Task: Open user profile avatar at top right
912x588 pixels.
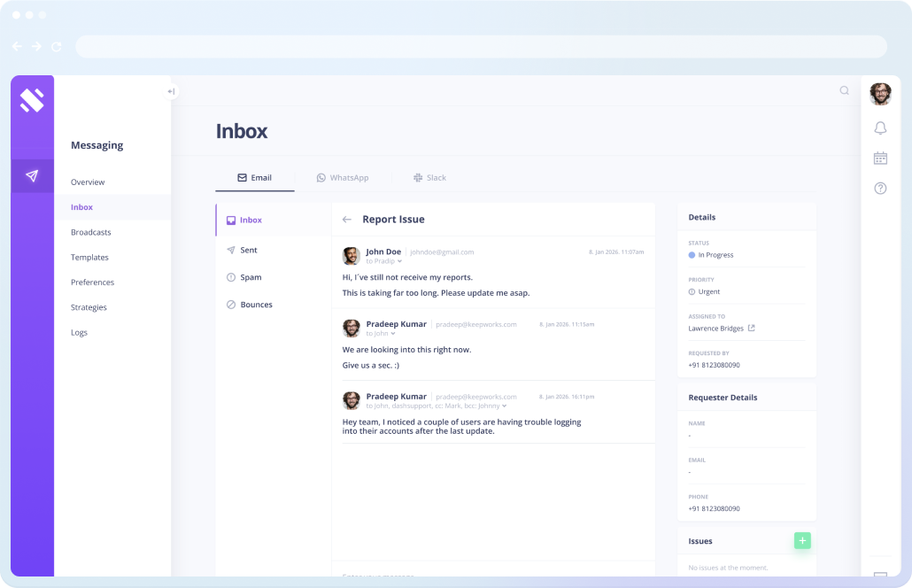Action: click(x=880, y=94)
